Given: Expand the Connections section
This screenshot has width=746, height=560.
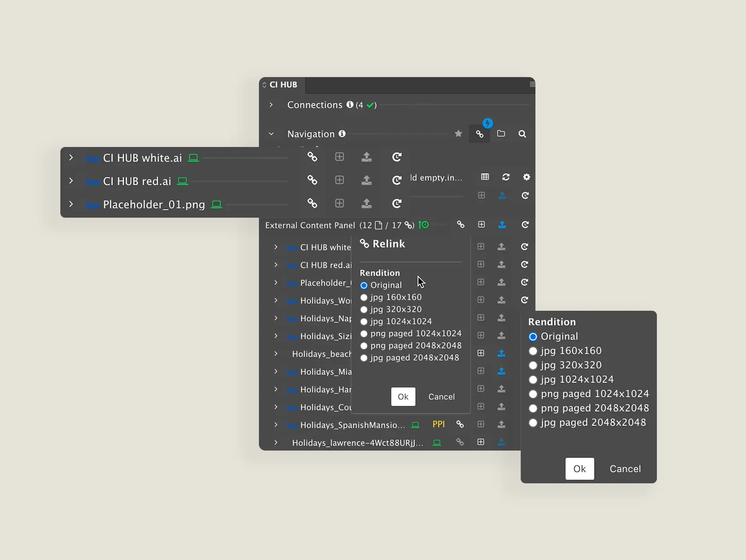Looking at the screenshot, I should tap(271, 105).
